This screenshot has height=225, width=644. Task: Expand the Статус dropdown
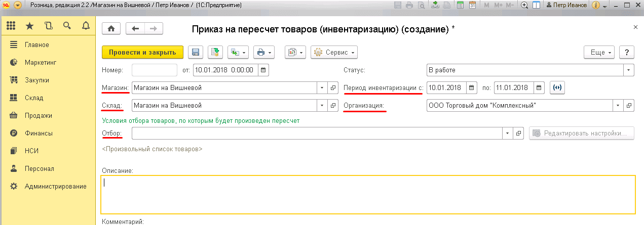tap(629, 70)
